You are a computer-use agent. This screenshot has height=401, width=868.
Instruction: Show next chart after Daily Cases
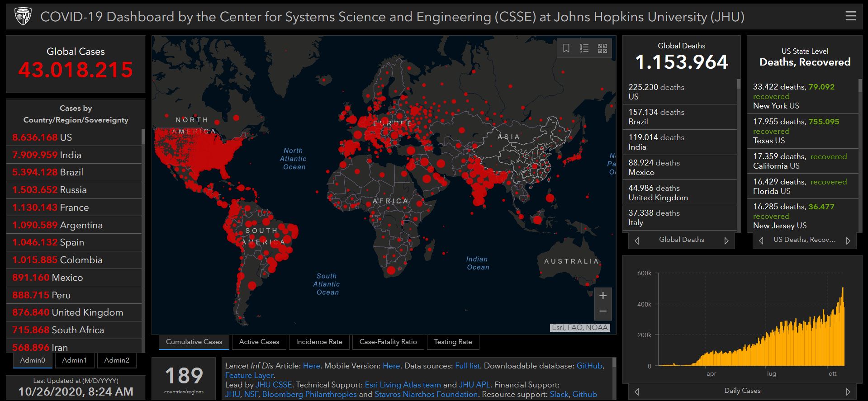848,392
